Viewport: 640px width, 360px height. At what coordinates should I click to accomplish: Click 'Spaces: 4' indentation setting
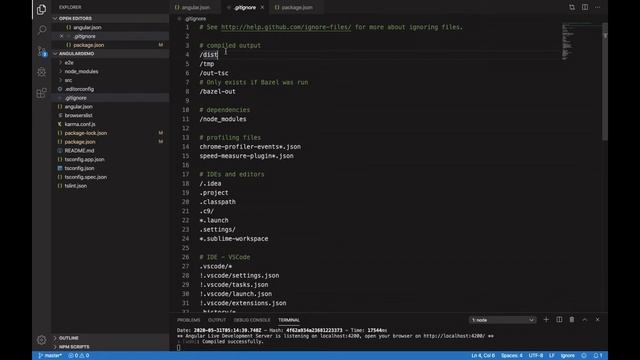click(512, 356)
